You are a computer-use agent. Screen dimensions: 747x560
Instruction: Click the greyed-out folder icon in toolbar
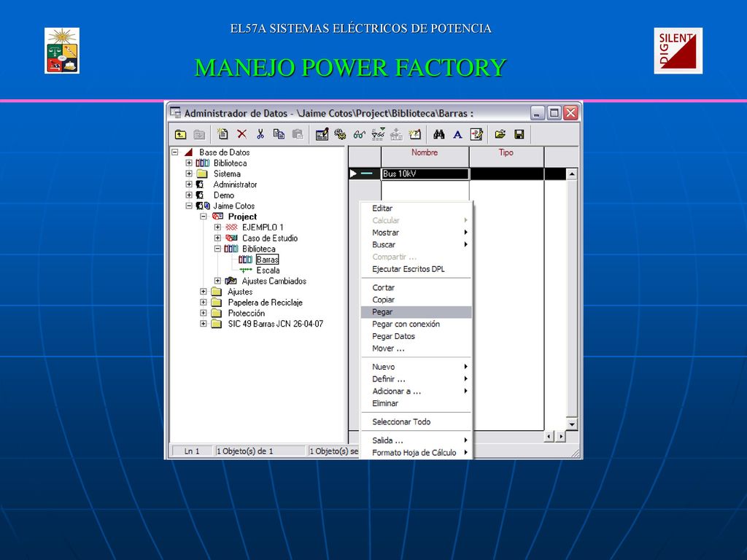(199, 135)
